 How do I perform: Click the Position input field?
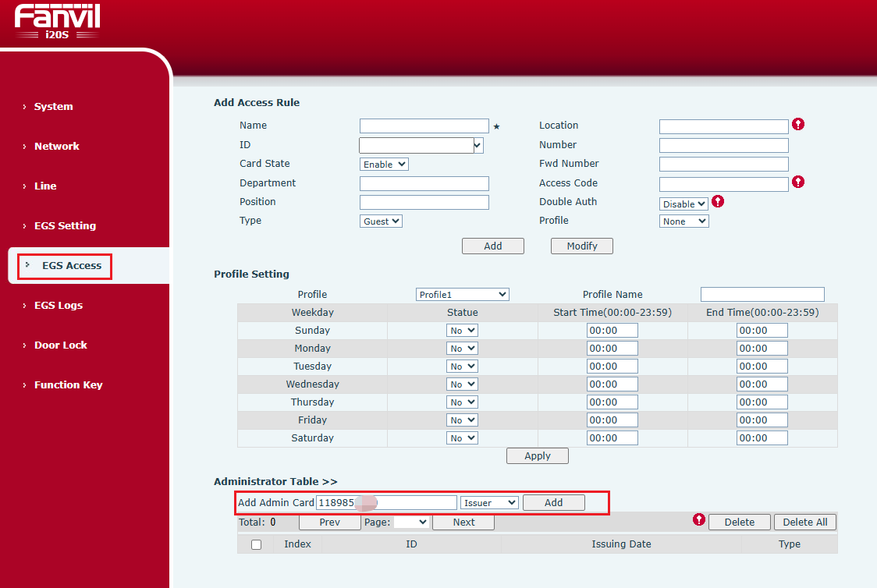[424, 202]
